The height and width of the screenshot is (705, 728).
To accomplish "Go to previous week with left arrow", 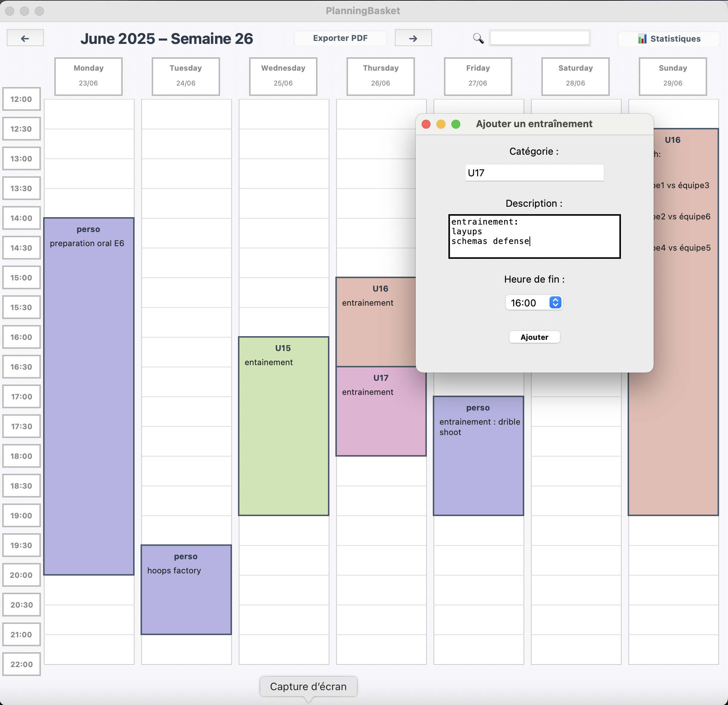I will click(x=25, y=38).
